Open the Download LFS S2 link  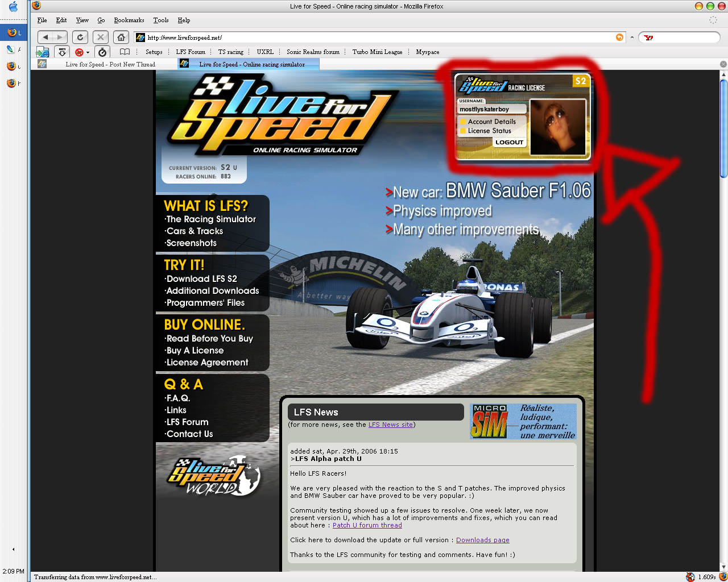201,279
